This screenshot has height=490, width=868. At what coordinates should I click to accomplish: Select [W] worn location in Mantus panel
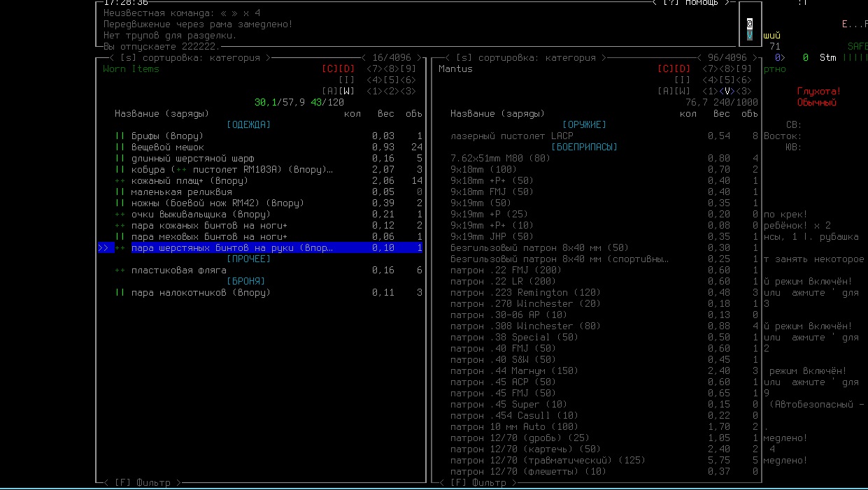tap(683, 92)
